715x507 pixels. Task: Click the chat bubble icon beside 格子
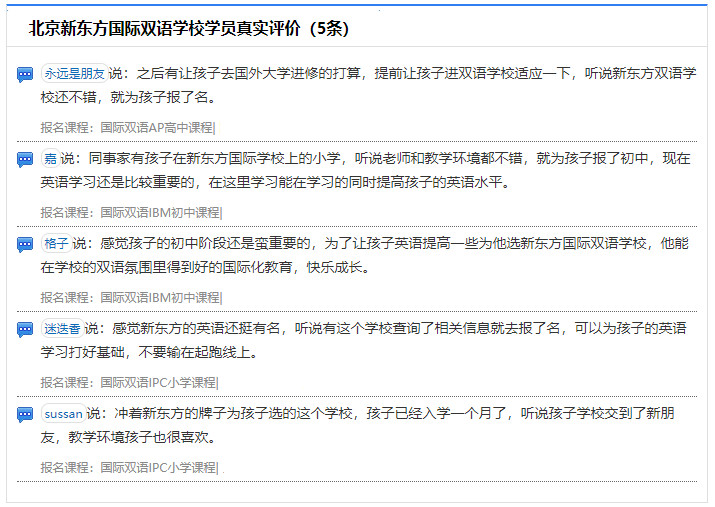pos(25,245)
